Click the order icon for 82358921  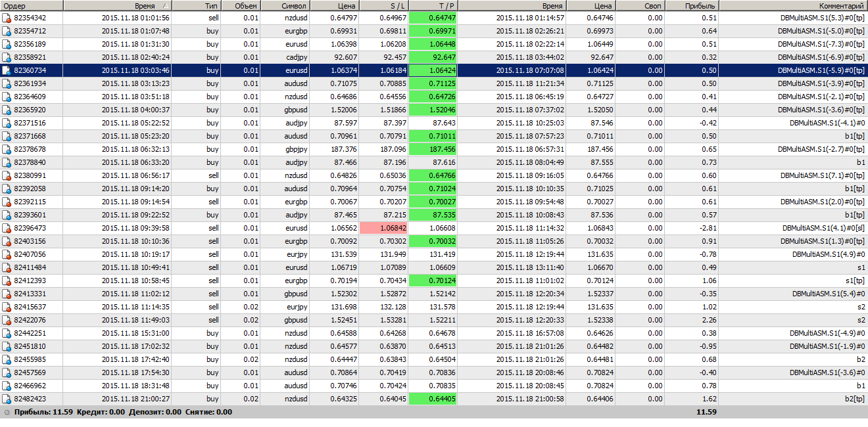click(7, 57)
